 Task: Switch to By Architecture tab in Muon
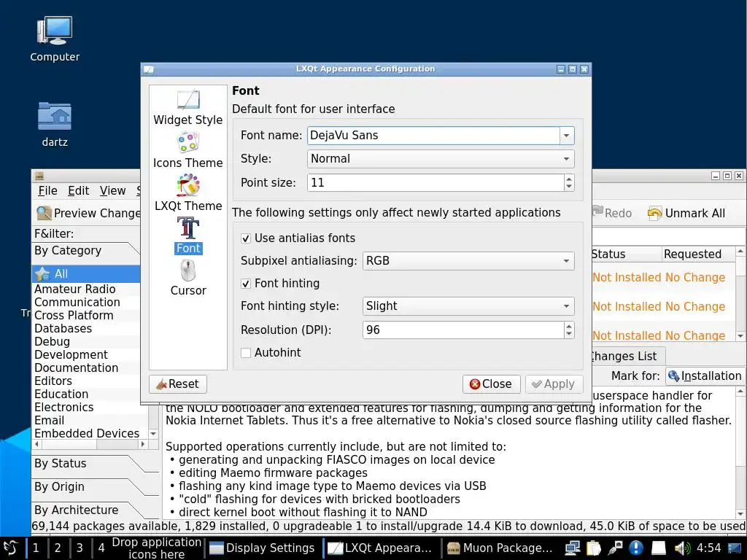point(76,510)
